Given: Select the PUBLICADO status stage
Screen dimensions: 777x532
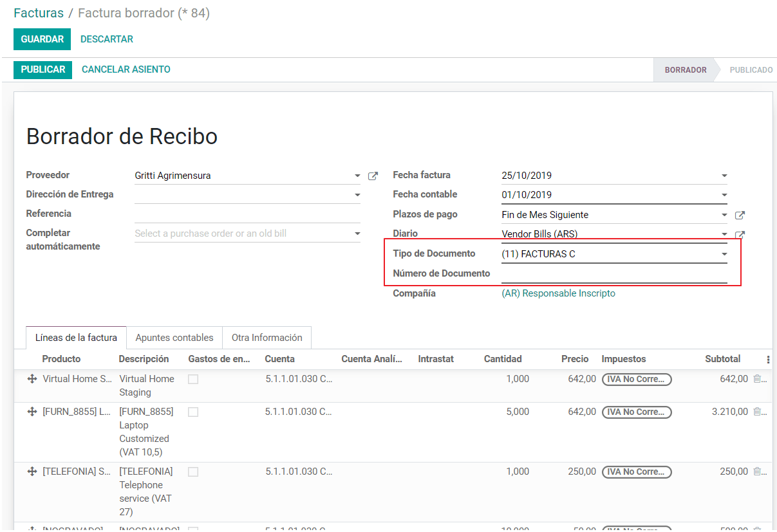Looking at the screenshot, I should (751, 69).
